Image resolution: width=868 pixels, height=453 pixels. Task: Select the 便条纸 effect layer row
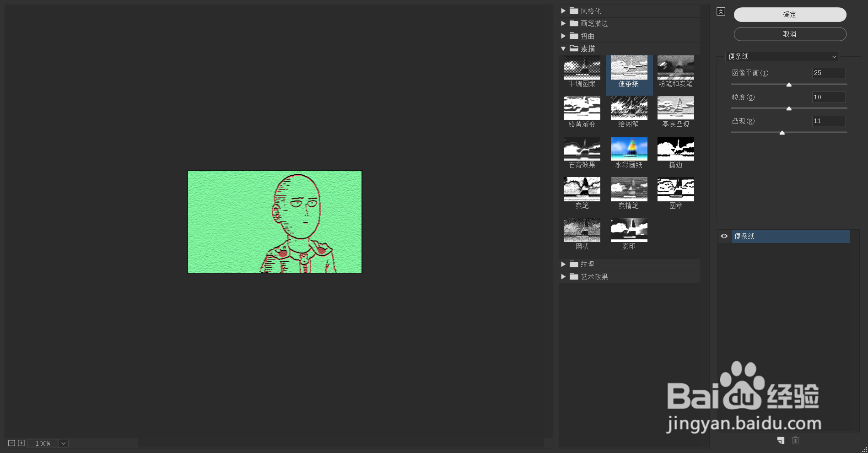[x=791, y=236]
